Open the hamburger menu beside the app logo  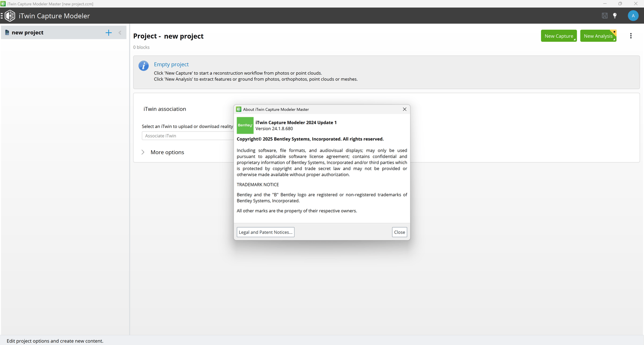click(x=2, y=16)
